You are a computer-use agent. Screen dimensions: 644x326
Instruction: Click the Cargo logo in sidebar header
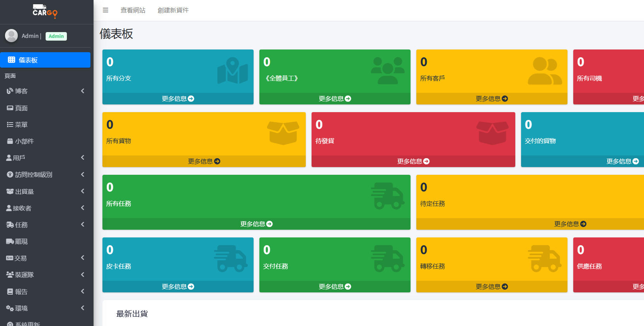pos(45,11)
